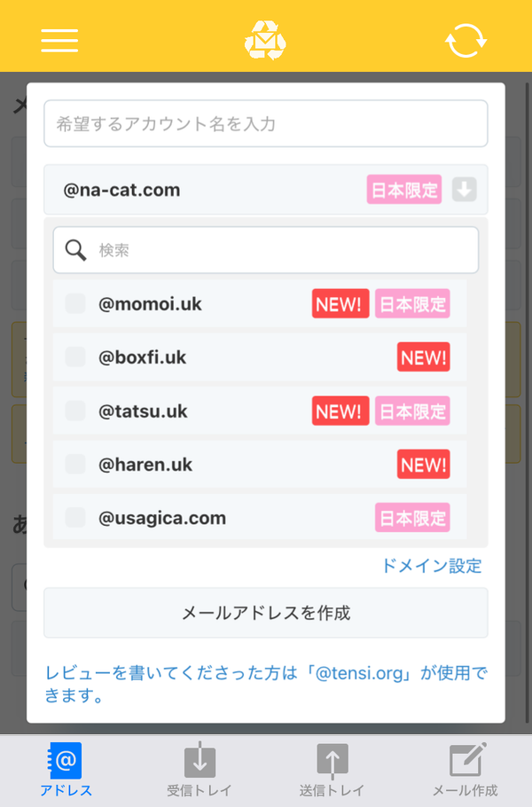Open the hamburger menu icon
Screen dimensions: 532x807
coord(59,41)
